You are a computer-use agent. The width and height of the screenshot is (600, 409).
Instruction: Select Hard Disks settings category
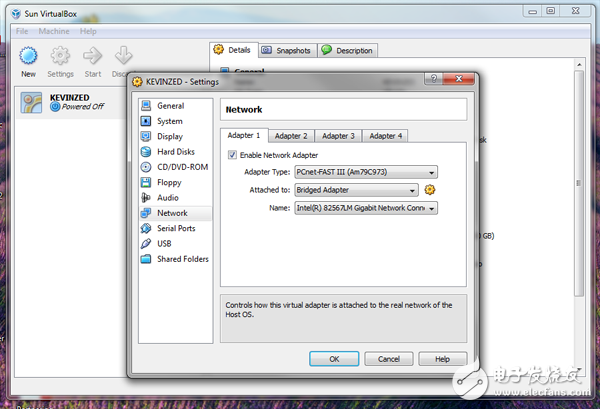pos(174,152)
